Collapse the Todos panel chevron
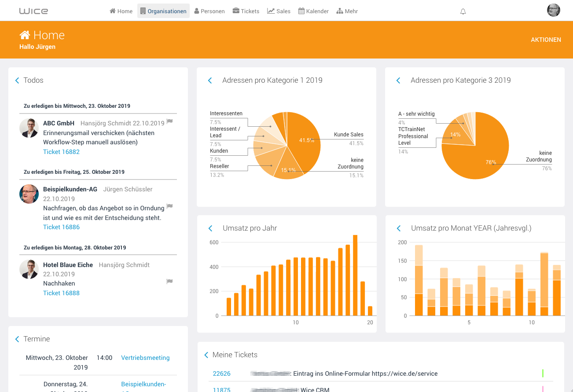 pyautogui.click(x=17, y=81)
